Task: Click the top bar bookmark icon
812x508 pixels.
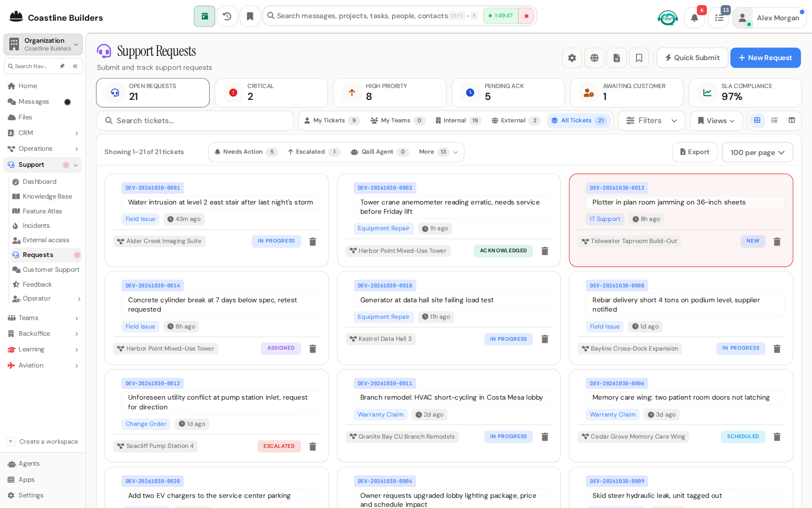Action: (250, 16)
